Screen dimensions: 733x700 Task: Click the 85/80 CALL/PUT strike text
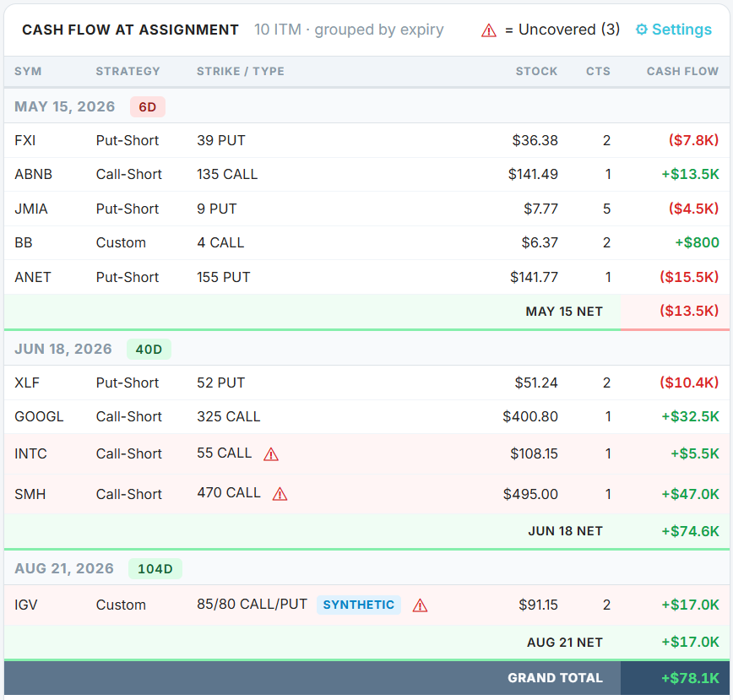[x=252, y=604]
